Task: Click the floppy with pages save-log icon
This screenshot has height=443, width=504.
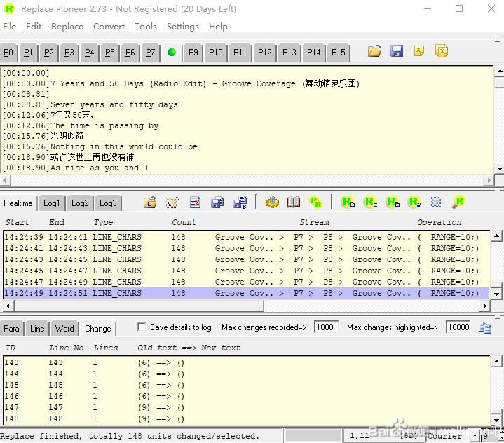Action: [217, 203]
